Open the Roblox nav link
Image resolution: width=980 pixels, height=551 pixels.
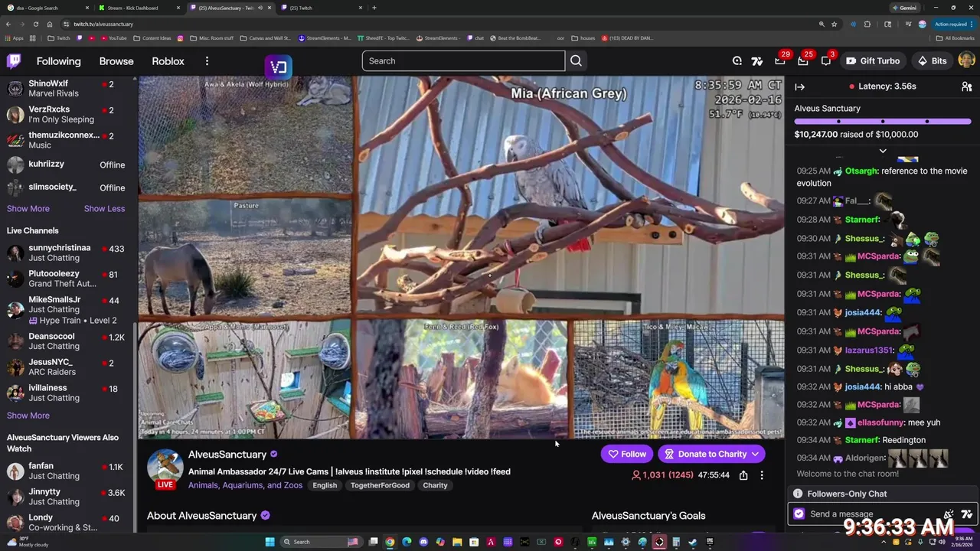(168, 61)
